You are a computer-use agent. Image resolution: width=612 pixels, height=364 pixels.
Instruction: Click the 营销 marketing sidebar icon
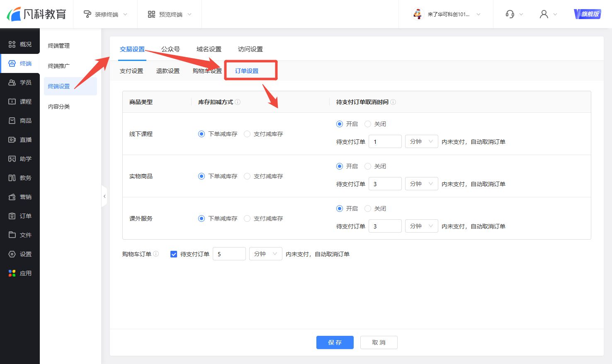point(12,197)
